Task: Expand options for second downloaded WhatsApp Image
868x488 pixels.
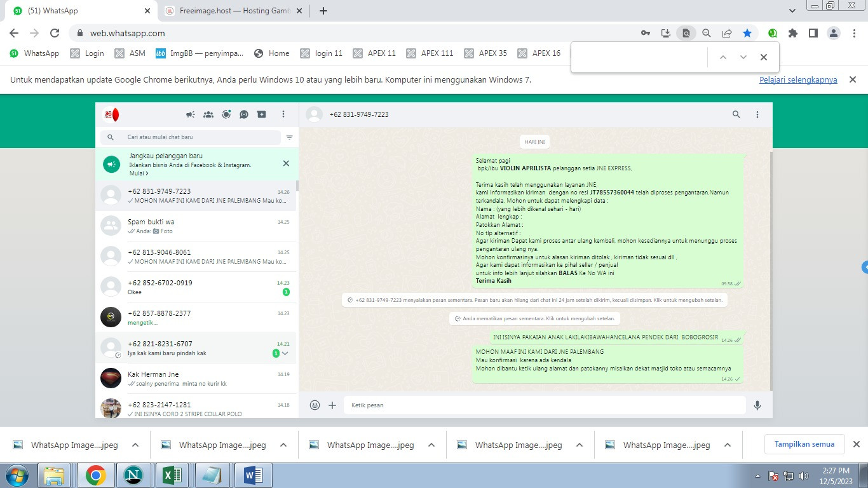Action: click(283, 445)
